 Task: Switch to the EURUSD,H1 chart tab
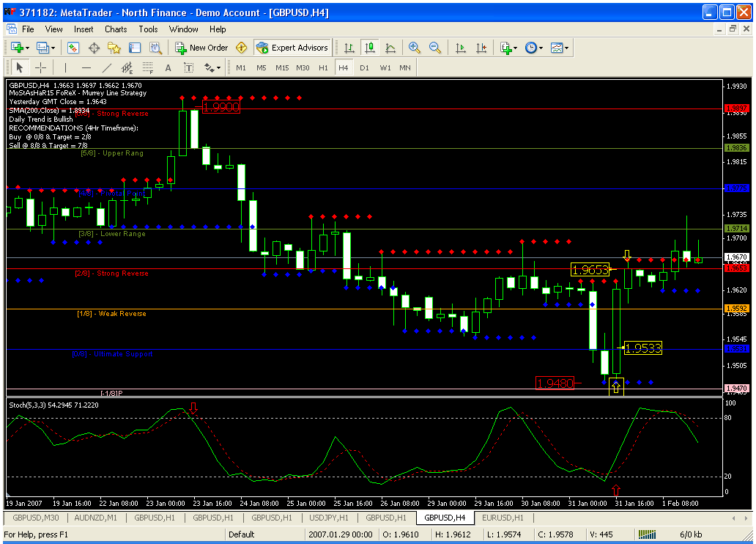(503, 518)
